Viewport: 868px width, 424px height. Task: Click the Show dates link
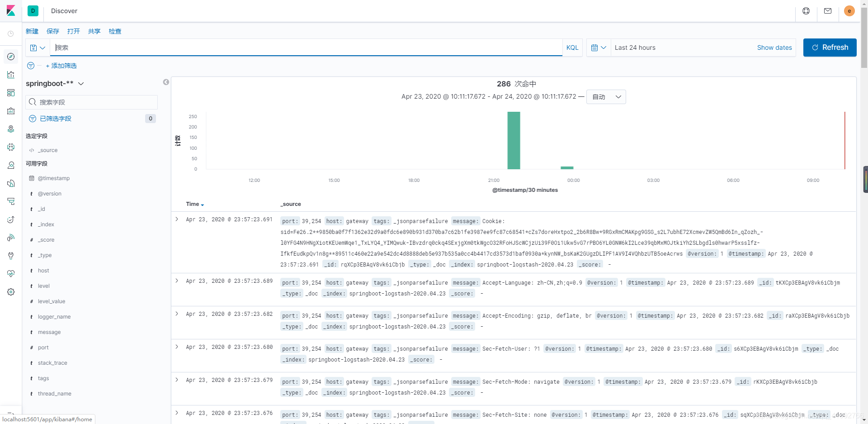[774, 48]
